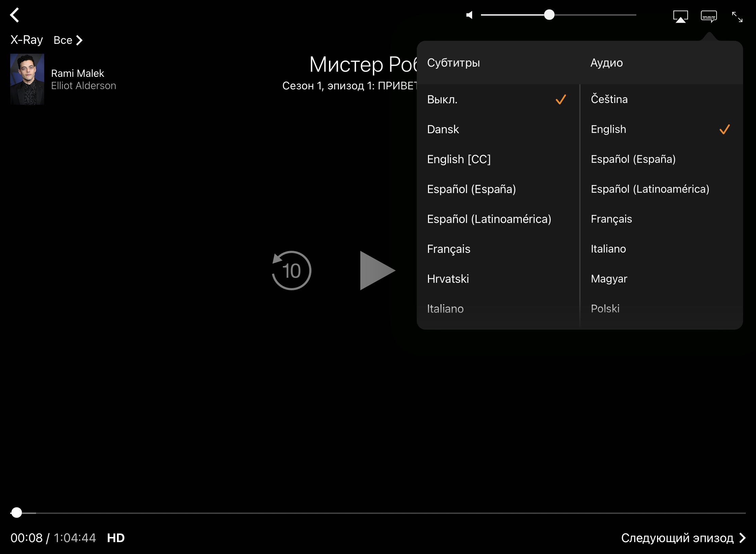Pick Dansk subtitles
The image size is (756, 554).
pos(443,129)
